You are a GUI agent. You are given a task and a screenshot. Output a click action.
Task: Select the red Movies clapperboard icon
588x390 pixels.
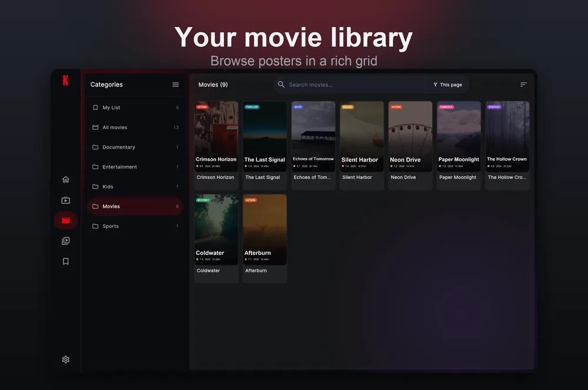tap(66, 220)
